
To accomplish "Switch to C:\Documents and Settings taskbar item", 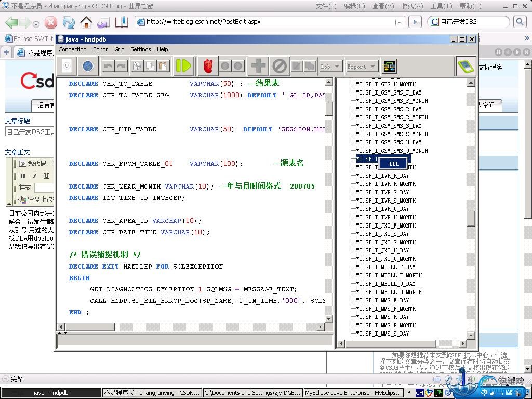I will 252,393.
